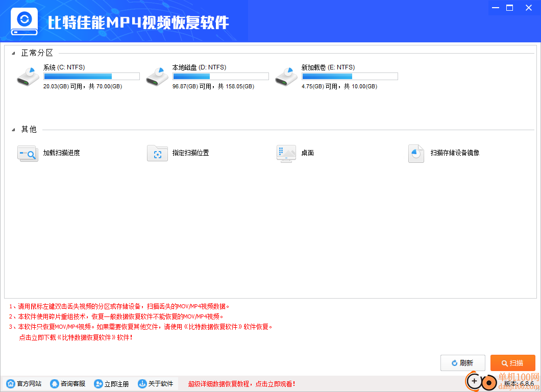Click the 正常分区 section heading
The image size is (541, 392).
click(37, 53)
